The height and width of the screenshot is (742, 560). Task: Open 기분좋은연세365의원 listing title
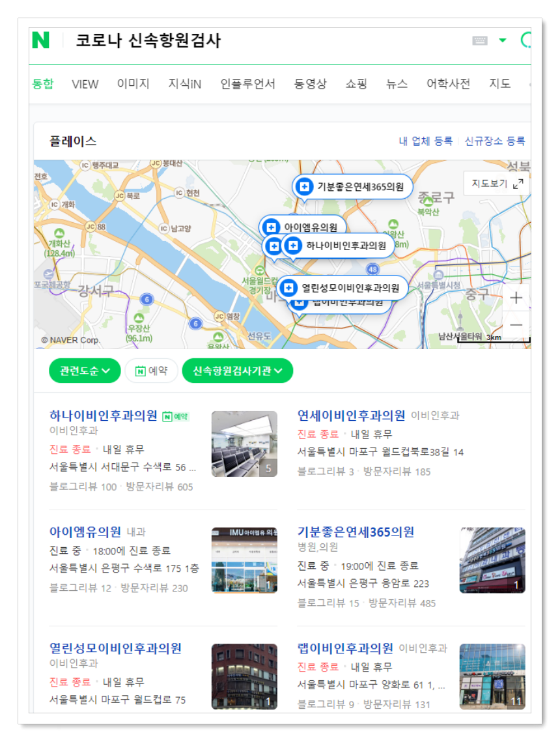click(x=356, y=532)
